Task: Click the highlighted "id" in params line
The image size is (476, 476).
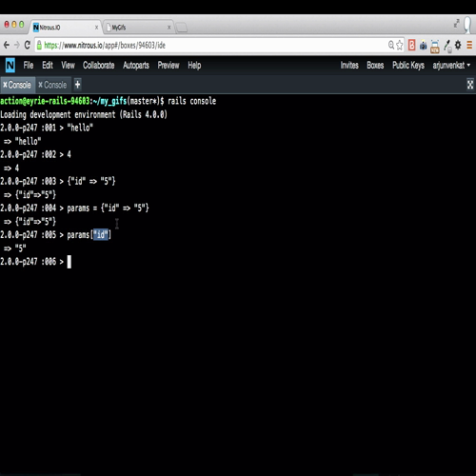Action: [x=101, y=235]
